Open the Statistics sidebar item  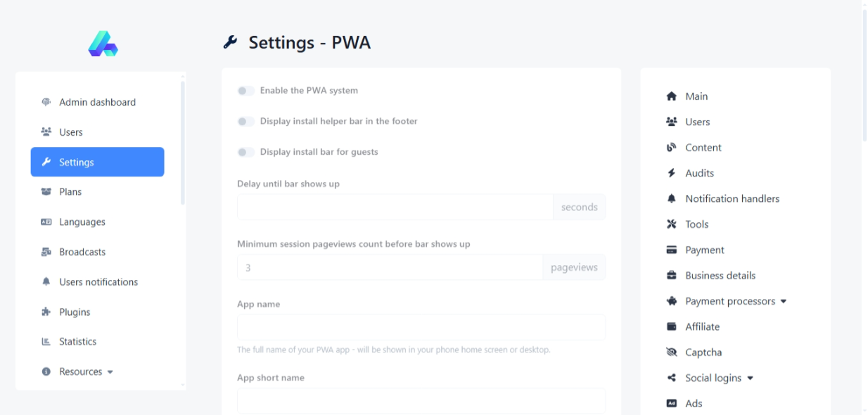77,341
